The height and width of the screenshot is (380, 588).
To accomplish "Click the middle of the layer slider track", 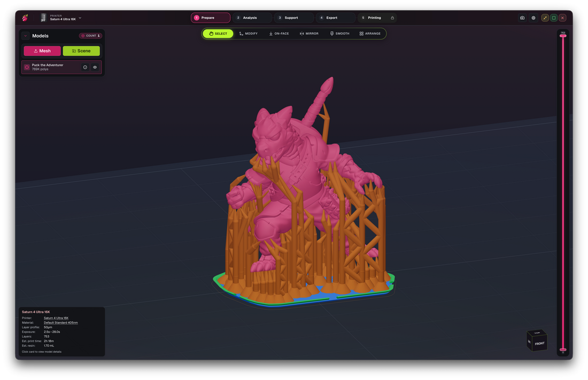I will (563, 193).
